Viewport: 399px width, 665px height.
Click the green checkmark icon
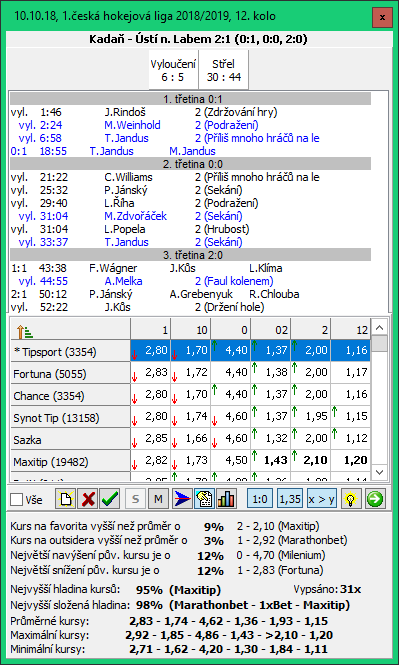pyautogui.click(x=110, y=500)
